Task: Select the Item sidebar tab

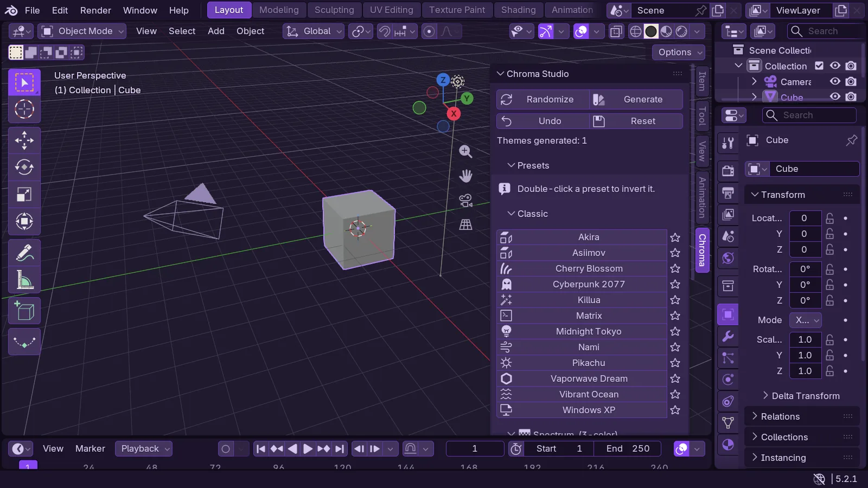Action: (x=702, y=81)
